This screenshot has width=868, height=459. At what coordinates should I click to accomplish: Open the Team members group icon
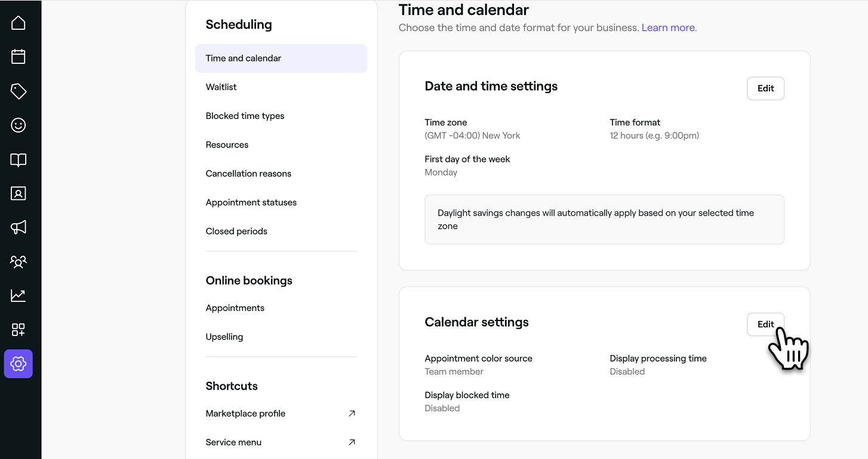[x=19, y=261]
